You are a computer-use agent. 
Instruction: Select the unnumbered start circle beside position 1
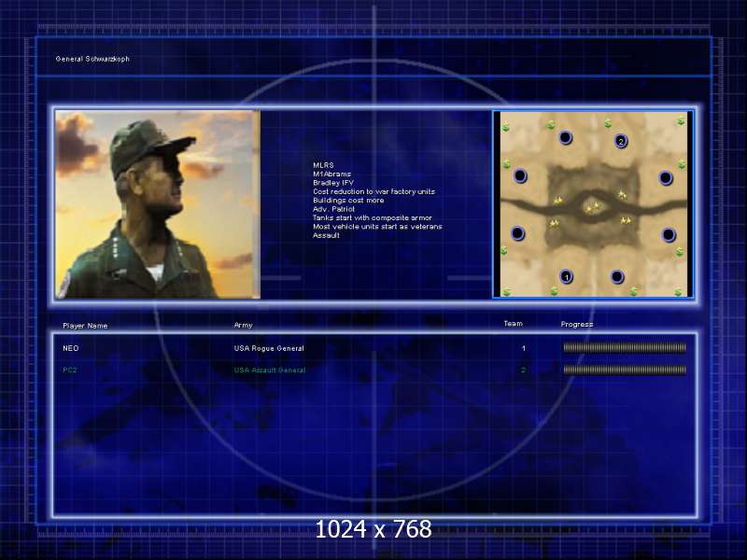click(617, 276)
